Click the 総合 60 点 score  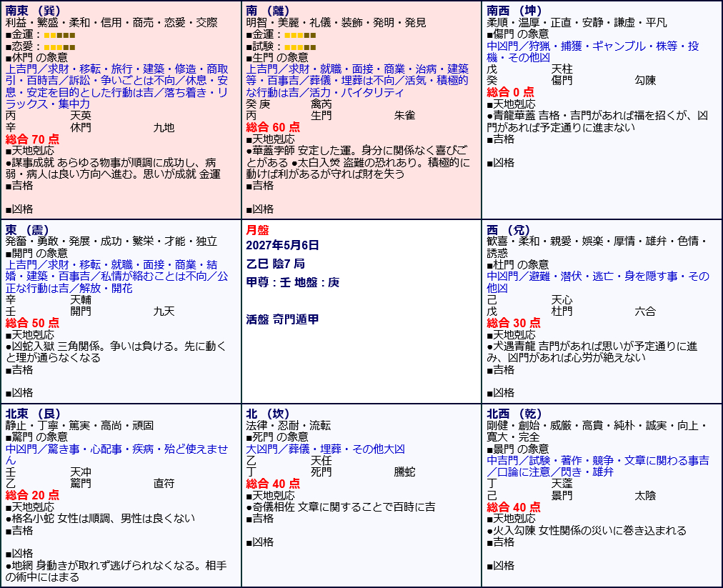(x=273, y=127)
